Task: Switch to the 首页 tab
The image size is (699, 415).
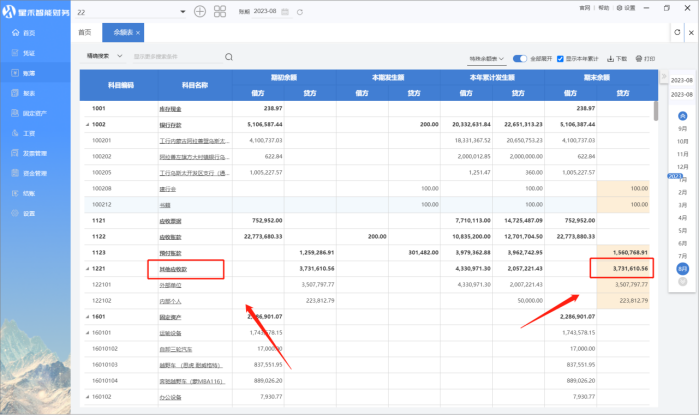Action: (84, 33)
